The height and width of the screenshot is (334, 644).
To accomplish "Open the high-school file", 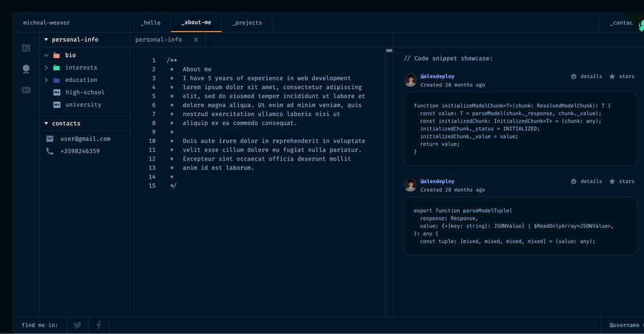I will pyautogui.click(x=84, y=92).
